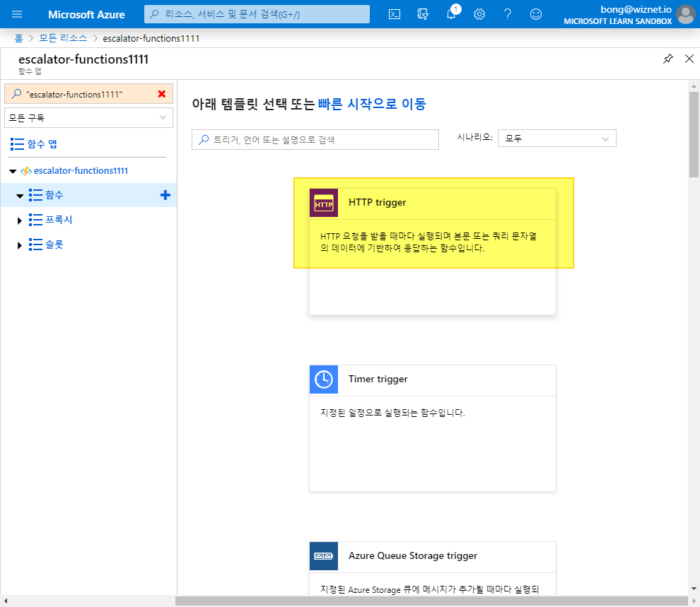Collapse the 함수 tree arrow
This screenshot has height=607, width=700.
click(20, 196)
